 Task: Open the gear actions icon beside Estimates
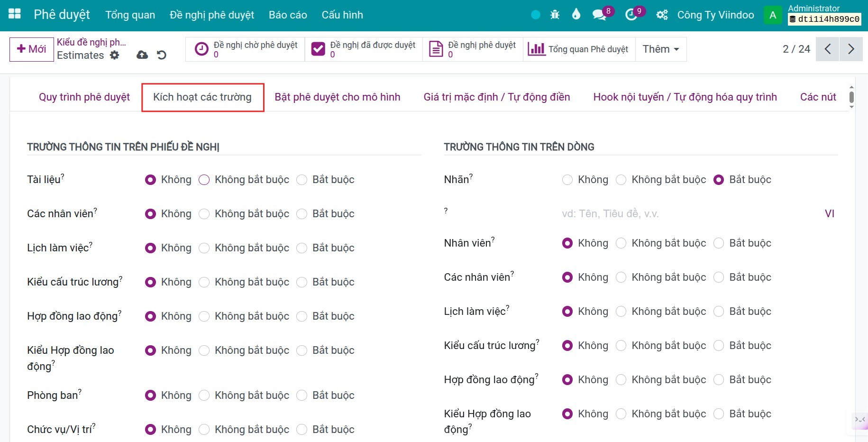pyautogui.click(x=115, y=55)
